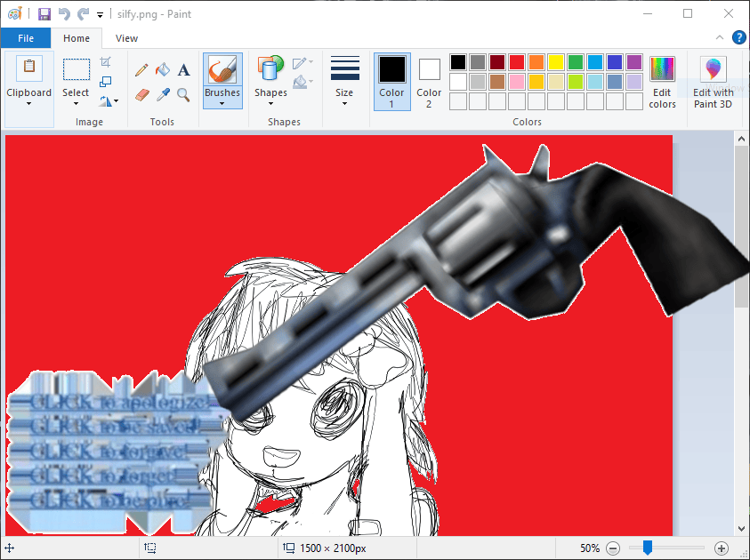Expand the Brushes dropdown

222,103
